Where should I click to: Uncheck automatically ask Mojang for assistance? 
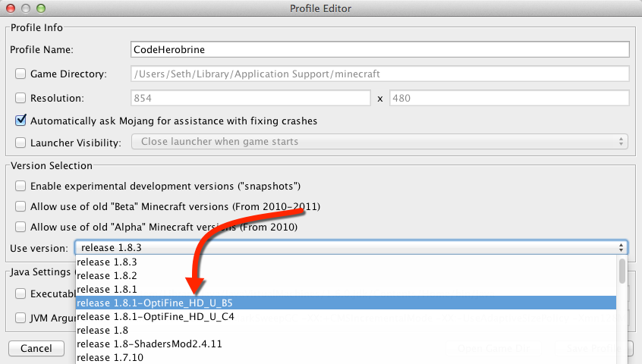pos(20,121)
